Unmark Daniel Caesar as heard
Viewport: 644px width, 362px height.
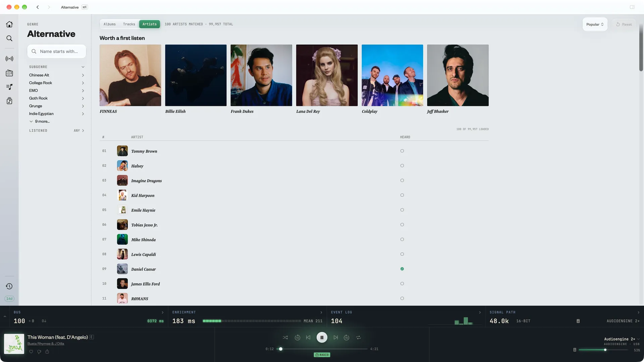[x=402, y=269]
